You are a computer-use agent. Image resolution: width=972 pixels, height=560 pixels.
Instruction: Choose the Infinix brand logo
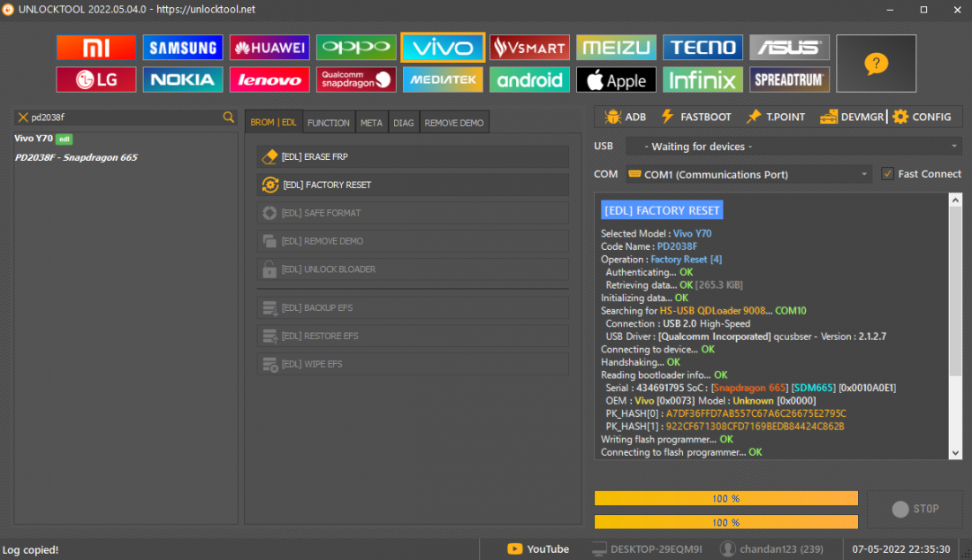click(703, 79)
